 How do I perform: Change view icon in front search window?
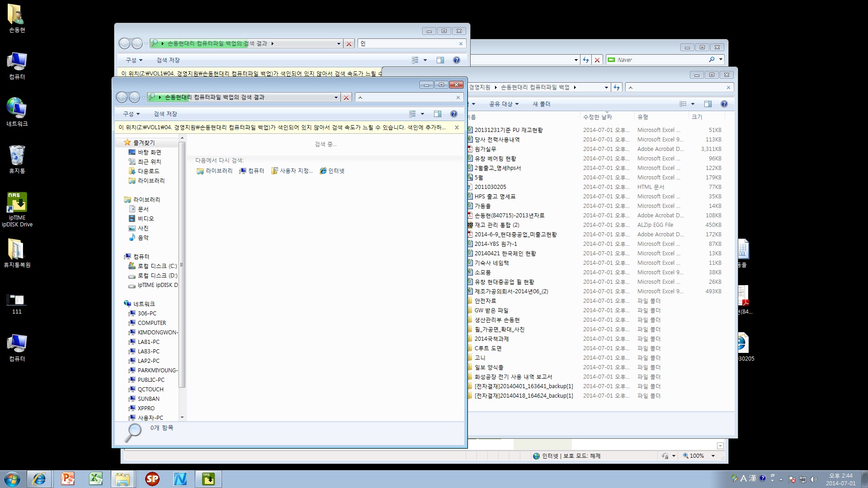(x=412, y=114)
